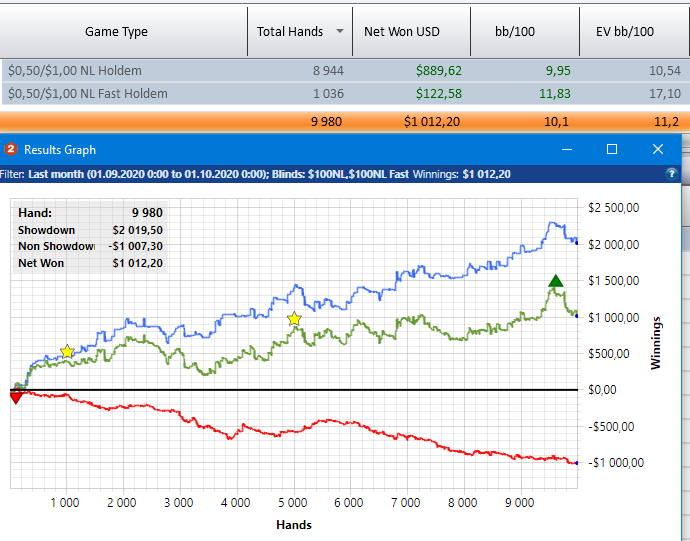The image size is (690, 541).
Task: Click the $122,58 net won cell
Action: click(x=439, y=93)
